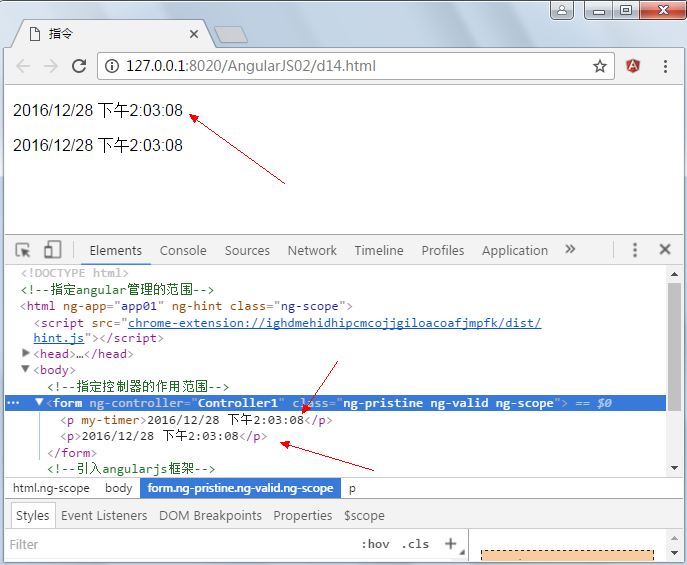
Task: Reload the page with the refresh icon
Action: [x=79, y=66]
